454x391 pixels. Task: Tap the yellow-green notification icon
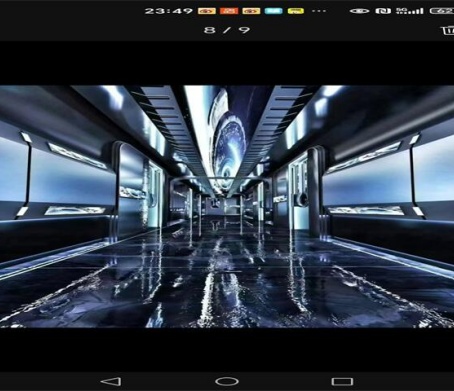[x=296, y=11]
